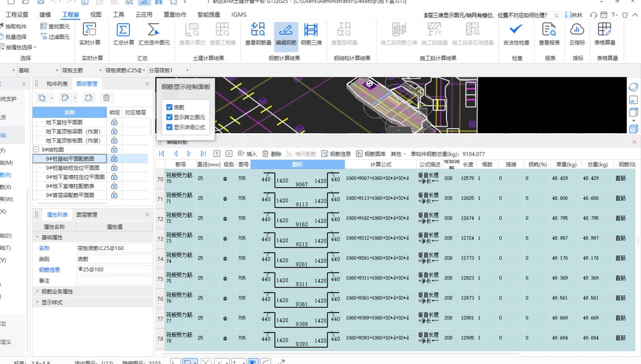Viewport: 641px width, 364px height.
Task: Uncheck the 底筋 checkbox
Action: click(x=169, y=107)
